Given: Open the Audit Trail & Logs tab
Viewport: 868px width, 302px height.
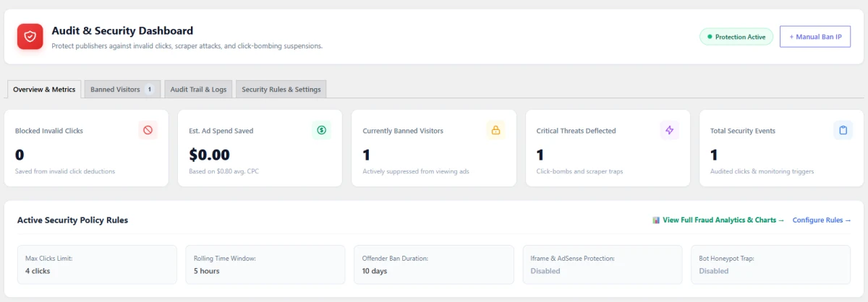Looking at the screenshot, I should pyautogui.click(x=198, y=89).
